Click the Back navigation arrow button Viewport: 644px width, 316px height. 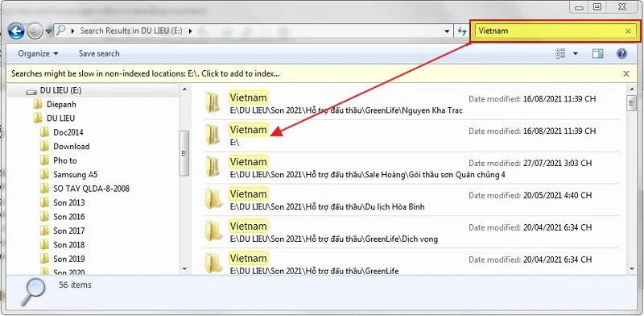tap(16, 31)
